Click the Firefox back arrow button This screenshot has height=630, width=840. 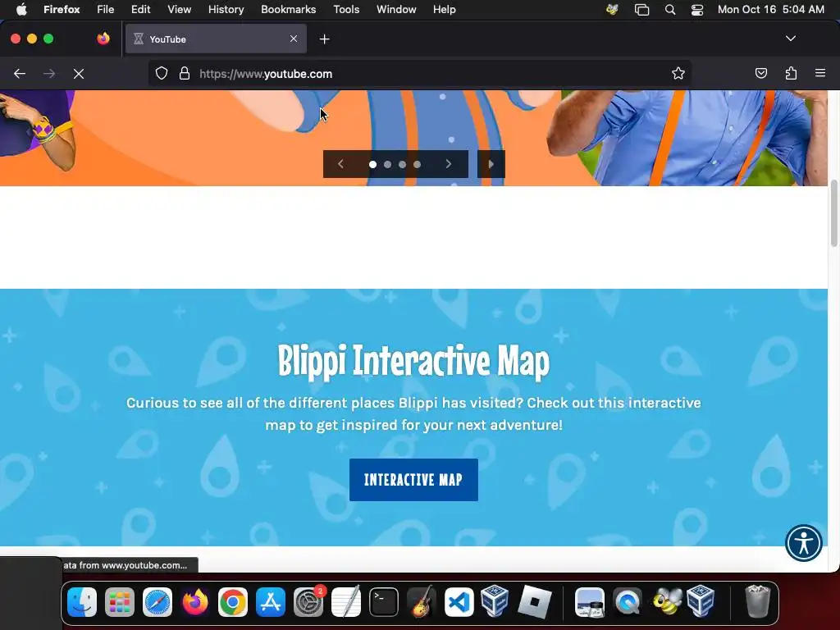[20, 74]
